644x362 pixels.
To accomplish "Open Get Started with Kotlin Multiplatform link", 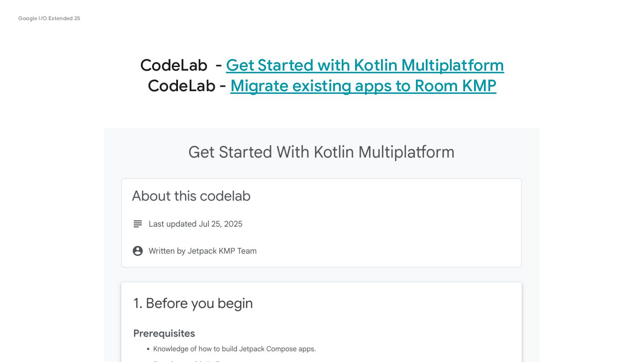I will tap(365, 65).
